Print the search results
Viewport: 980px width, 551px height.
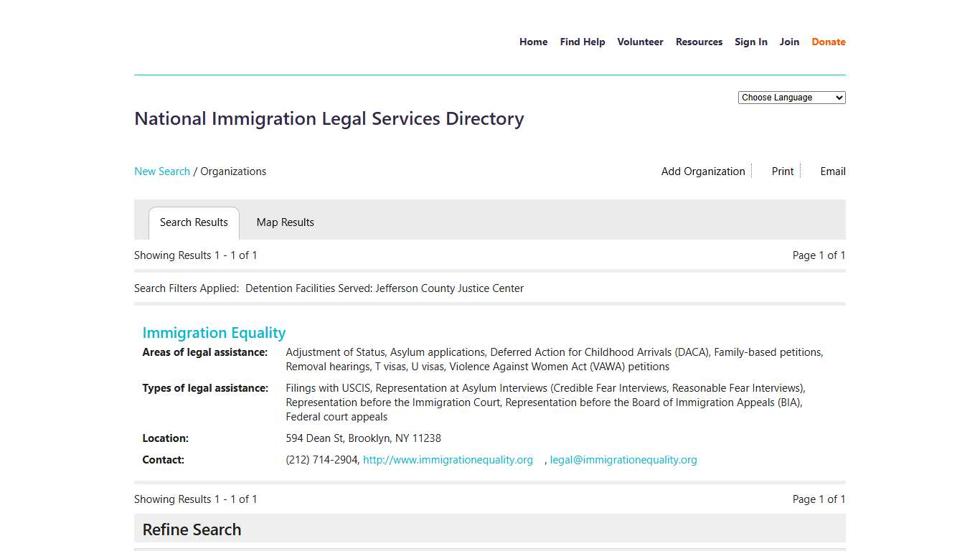[x=782, y=171]
